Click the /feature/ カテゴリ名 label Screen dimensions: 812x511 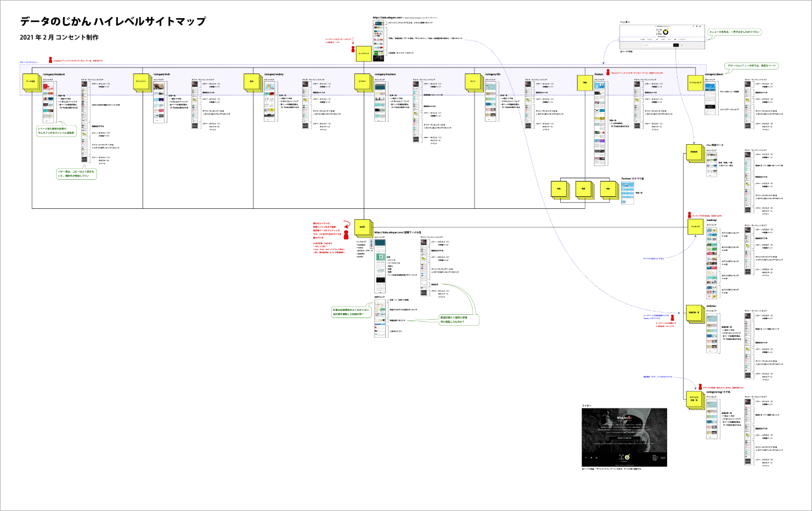633,178
